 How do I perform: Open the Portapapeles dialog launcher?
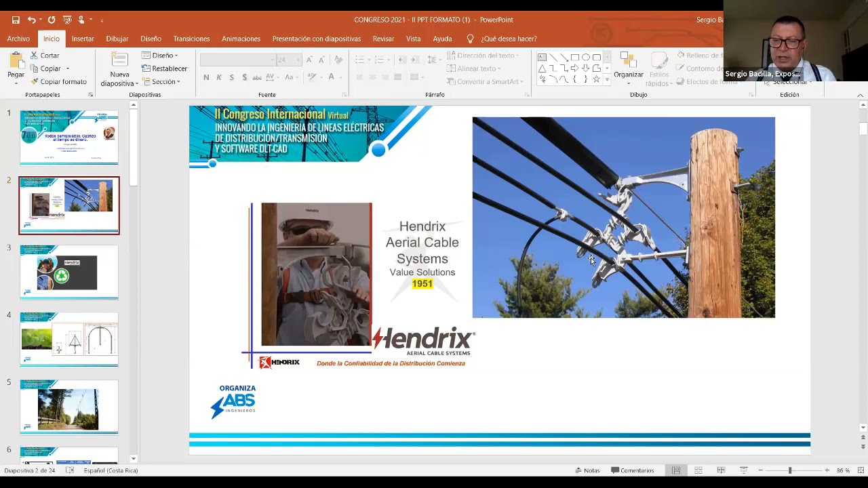[91, 95]
